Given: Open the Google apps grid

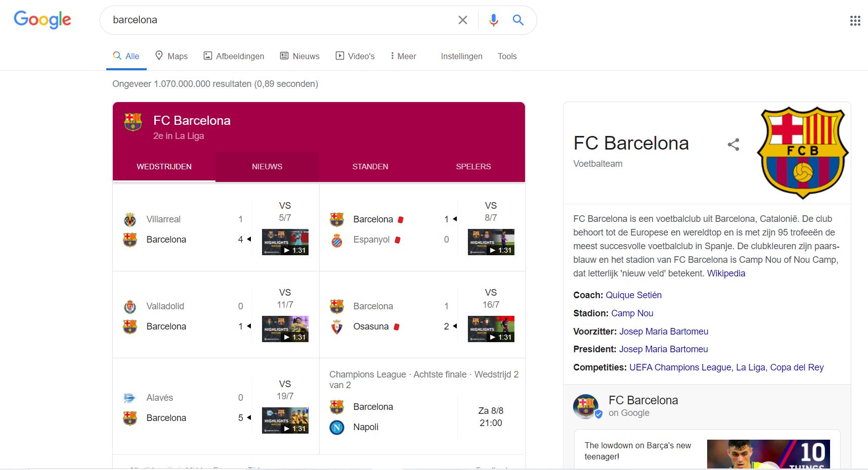Looking at the screenshot, I should (x=855, y=21).
